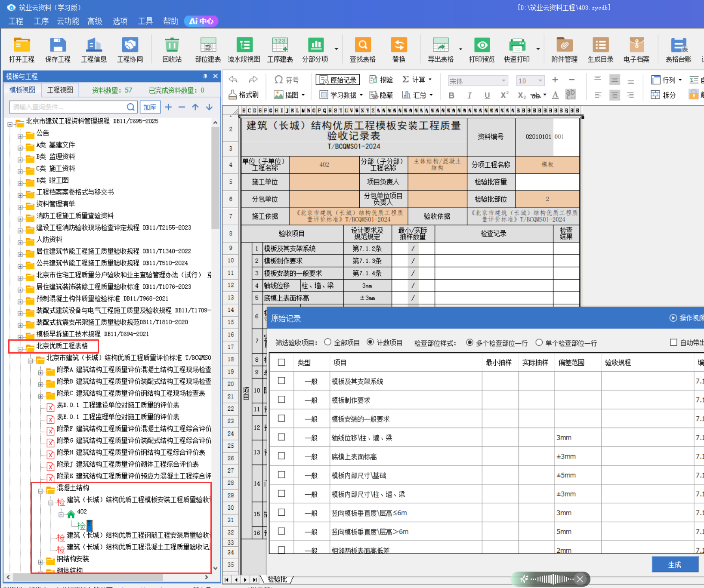
Task: Open 附件管理 attachment manager
Action: pyautogui.click(x=564, y=45)
